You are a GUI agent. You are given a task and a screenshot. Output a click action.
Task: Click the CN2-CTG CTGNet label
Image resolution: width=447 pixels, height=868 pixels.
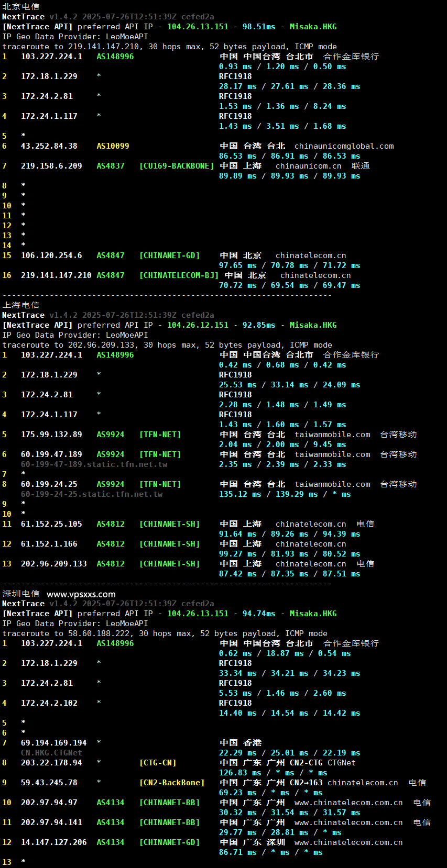point(323,763)
